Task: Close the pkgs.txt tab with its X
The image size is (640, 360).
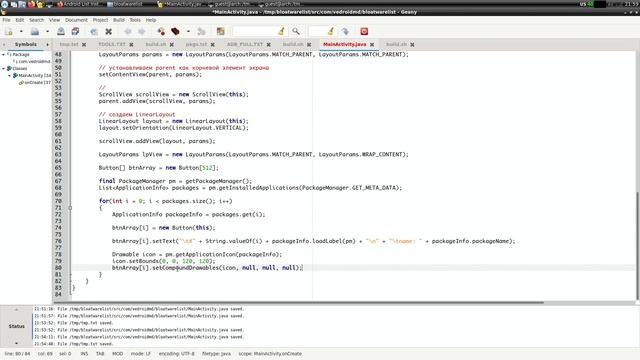Action: pyautogui.click(x=213, y=44)
